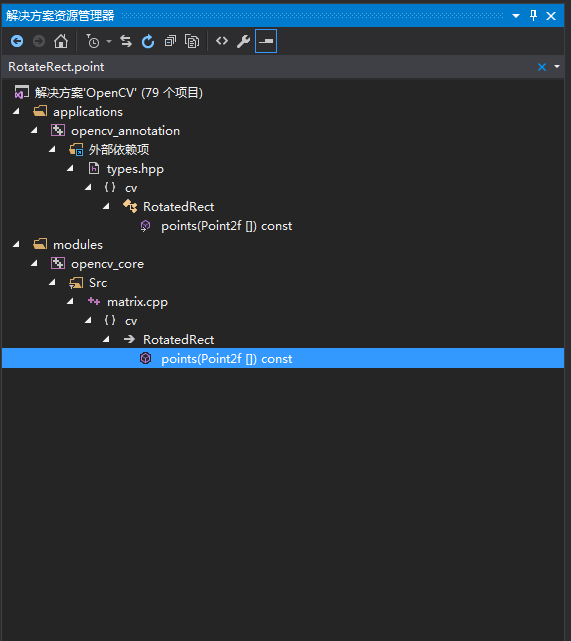
Task: Open the pending changes filter clock icon
Action: (x=93, y=41)
